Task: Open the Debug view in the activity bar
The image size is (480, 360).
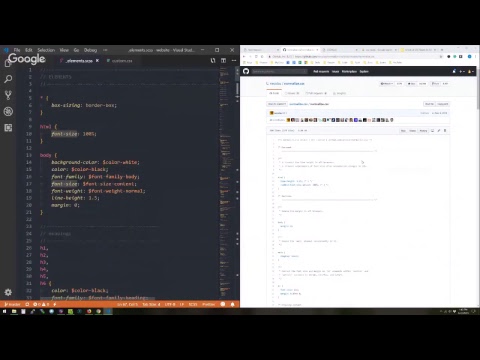Action: (8, 111)
